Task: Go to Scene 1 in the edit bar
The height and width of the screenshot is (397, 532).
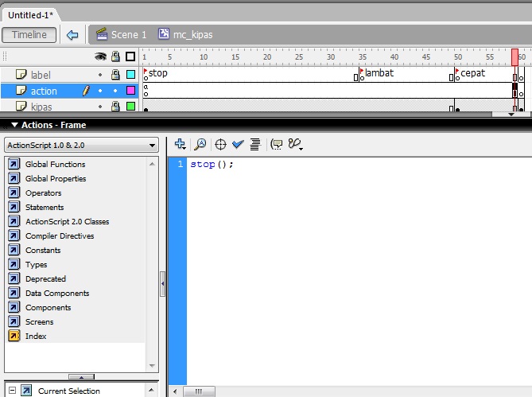Action: tap(129, 35)
